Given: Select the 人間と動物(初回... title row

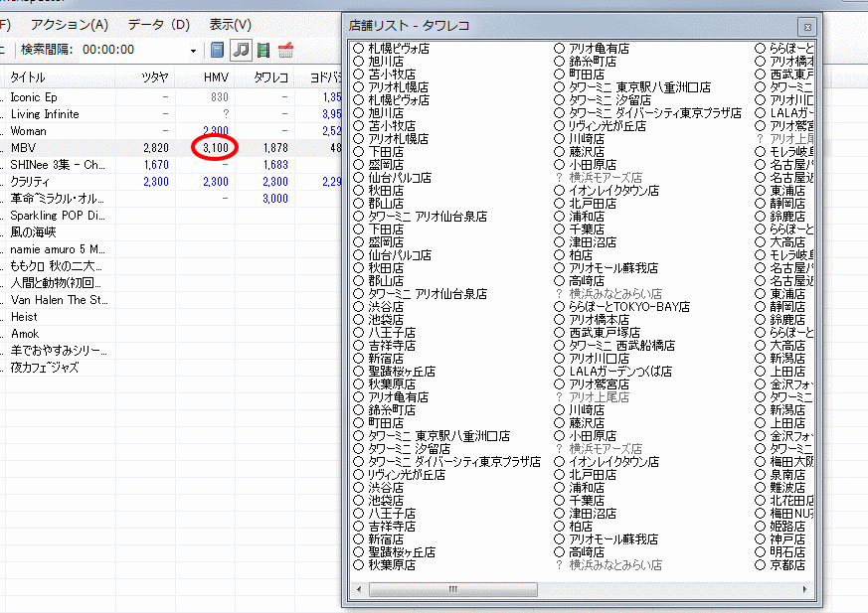Looking at the screenshot, I should tap(56, 283).
